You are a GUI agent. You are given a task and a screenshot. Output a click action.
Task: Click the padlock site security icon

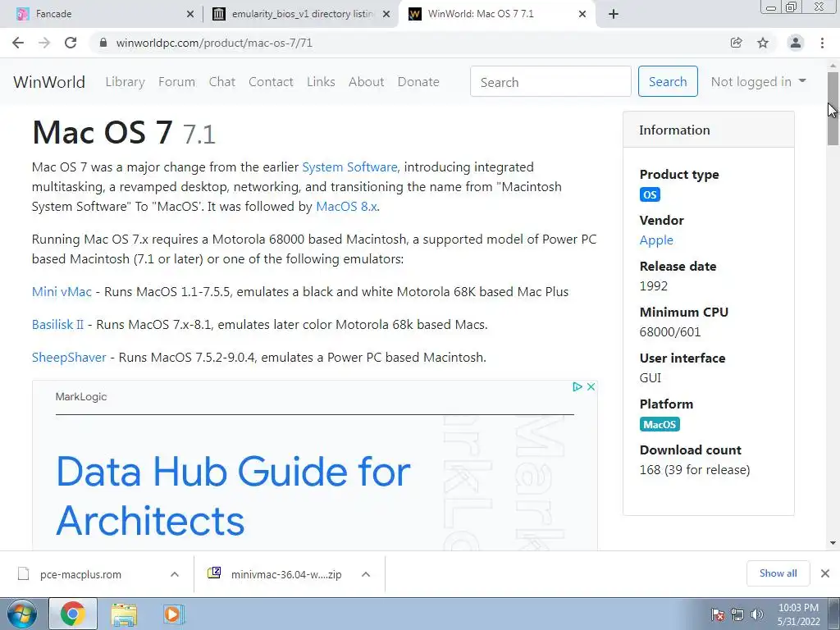(103, 43)
